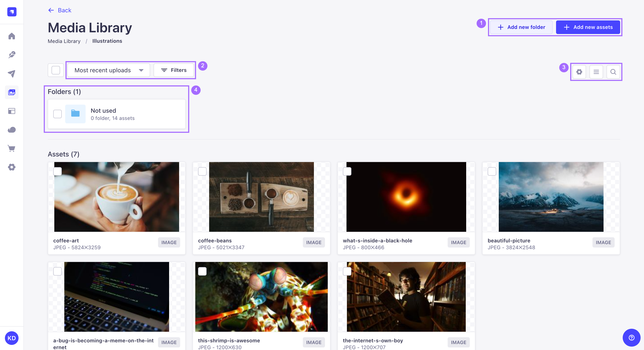Click the breadcrumb Media Library link

[64, 41]
